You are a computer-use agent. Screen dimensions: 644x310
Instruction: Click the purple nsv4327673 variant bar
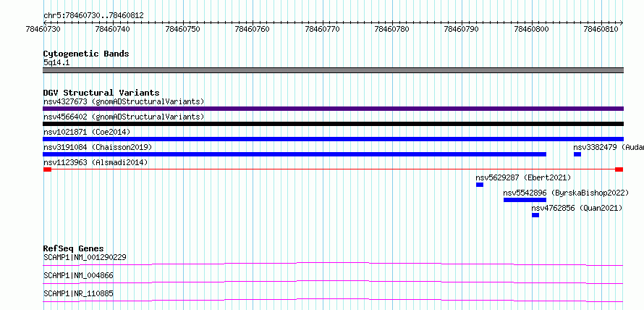pos(333,109)
